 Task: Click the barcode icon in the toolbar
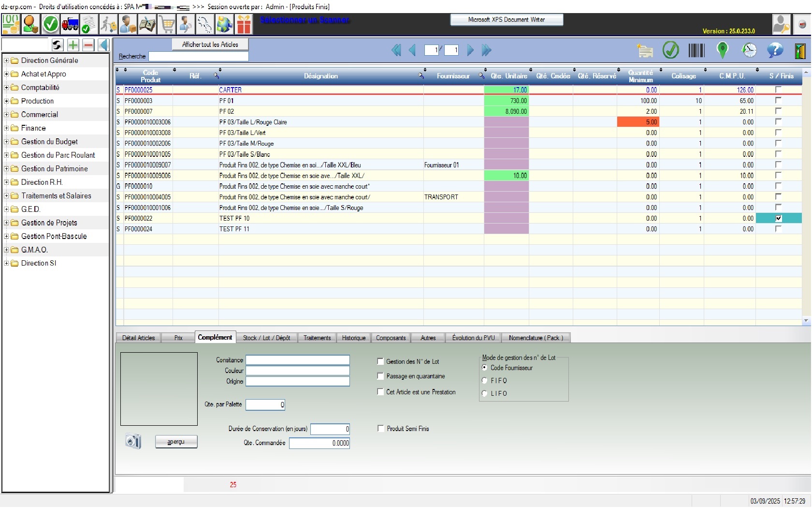pyautogui.click(x=696, y=50)
